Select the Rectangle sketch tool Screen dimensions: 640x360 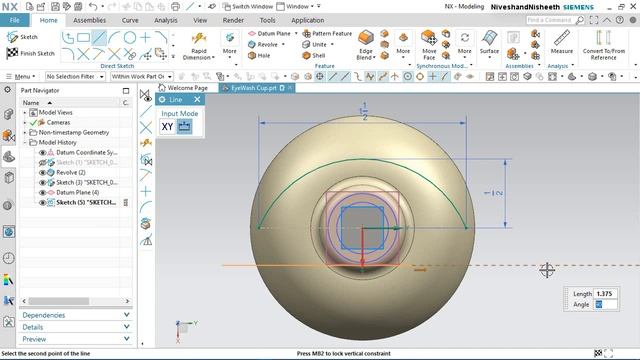coord(83,38)
